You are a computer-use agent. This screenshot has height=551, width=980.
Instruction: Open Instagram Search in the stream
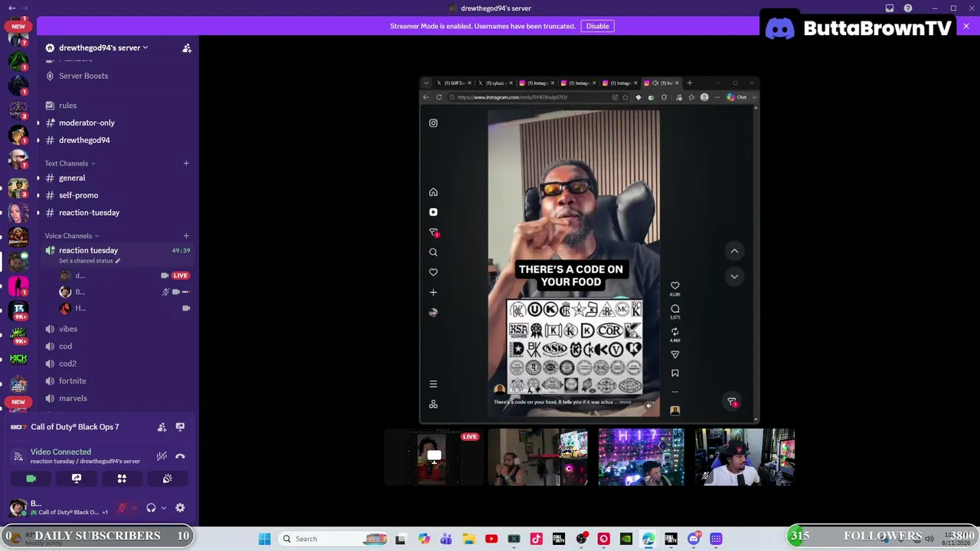pyautogui.click(x=433, y=253)
